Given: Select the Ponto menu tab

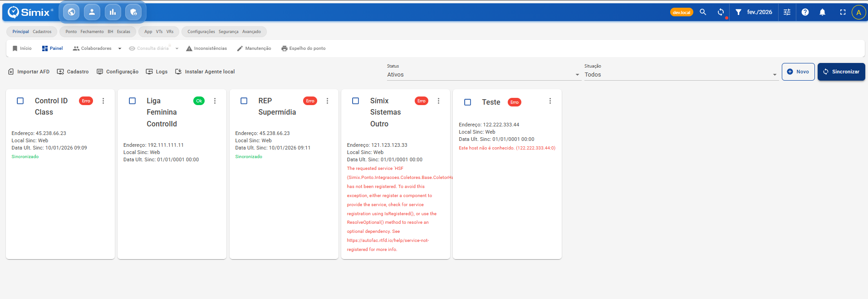Looking at the screenshot, I should click(71, 32).
